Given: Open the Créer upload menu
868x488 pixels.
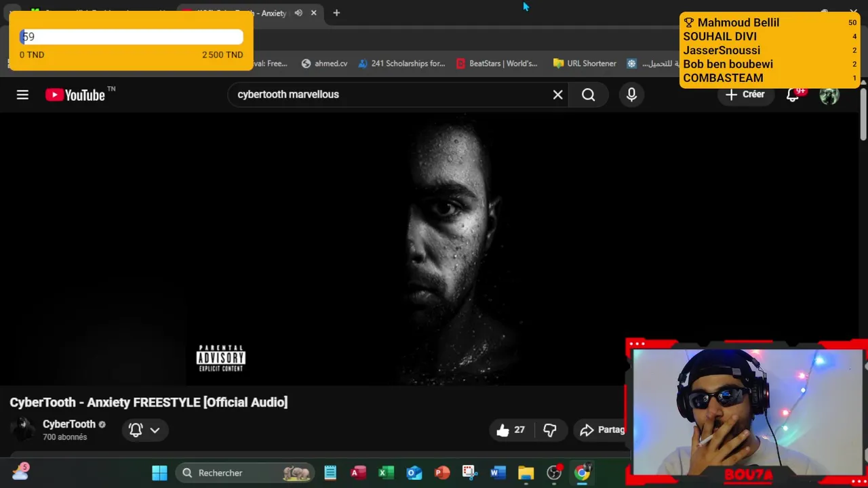Looking at the screenshot, I should point(745,94).
